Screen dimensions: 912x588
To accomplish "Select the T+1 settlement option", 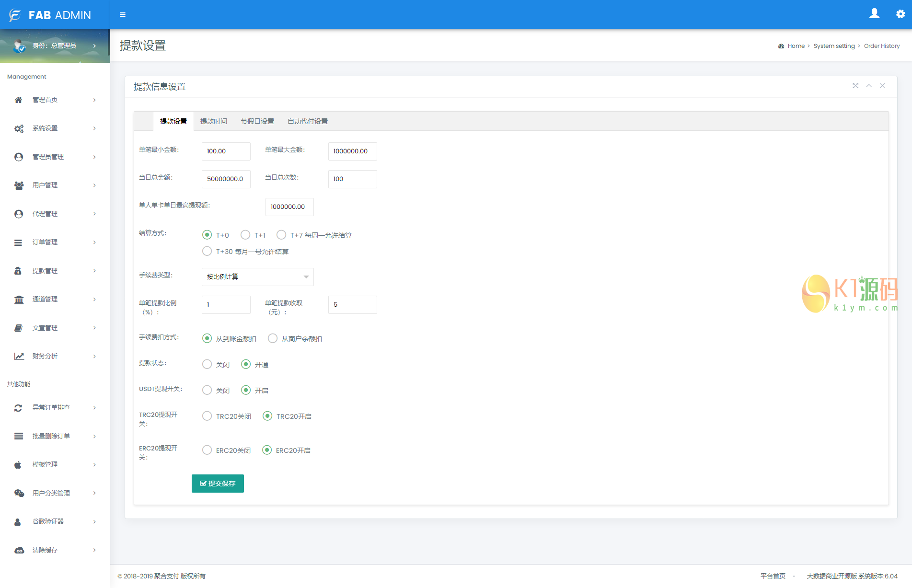I will coord(245,235).
